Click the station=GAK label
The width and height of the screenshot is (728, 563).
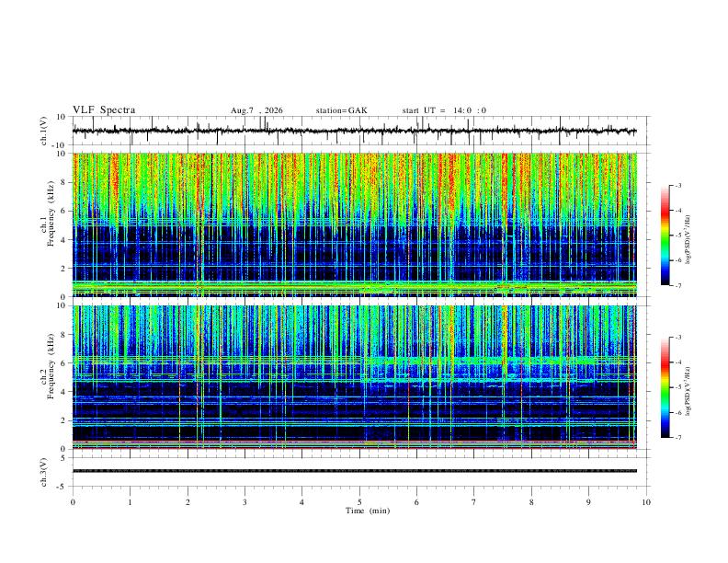coord(341,110)
